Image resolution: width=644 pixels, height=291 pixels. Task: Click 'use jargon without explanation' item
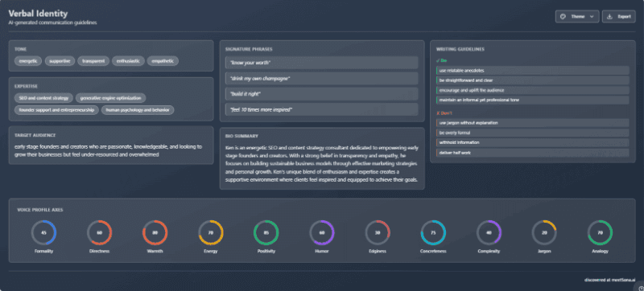point(533,122)
